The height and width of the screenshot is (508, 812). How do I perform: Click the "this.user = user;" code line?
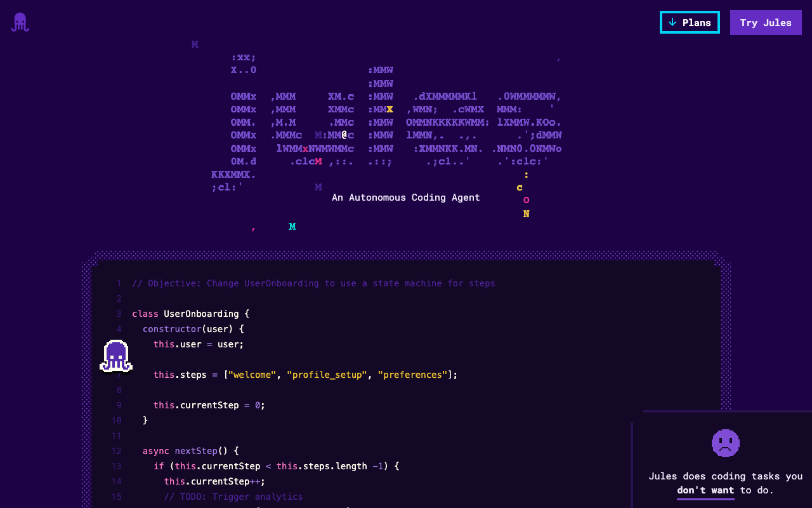[x=199, y=344]
